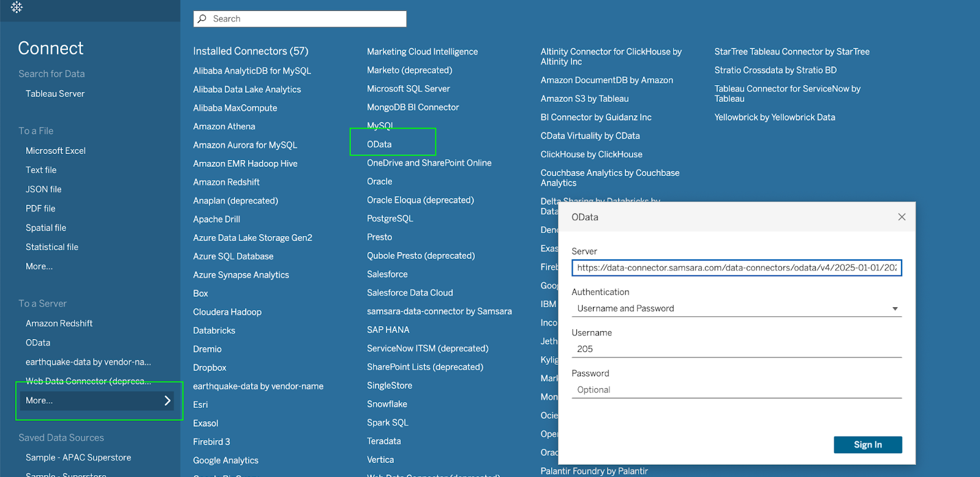Select Azure SQL Database
This screenshot has height=477, width=980.
(x=233, y=256)
